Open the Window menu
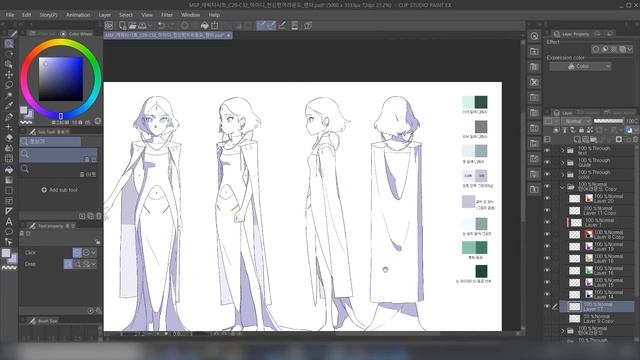 pos(190,15)
